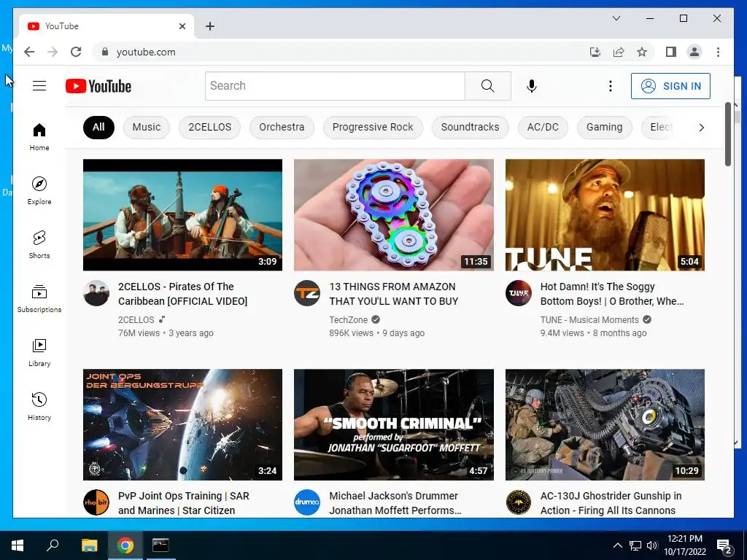The image size is (747, 560).
Task: Open a new browser tab
Action: click(210, 26)
